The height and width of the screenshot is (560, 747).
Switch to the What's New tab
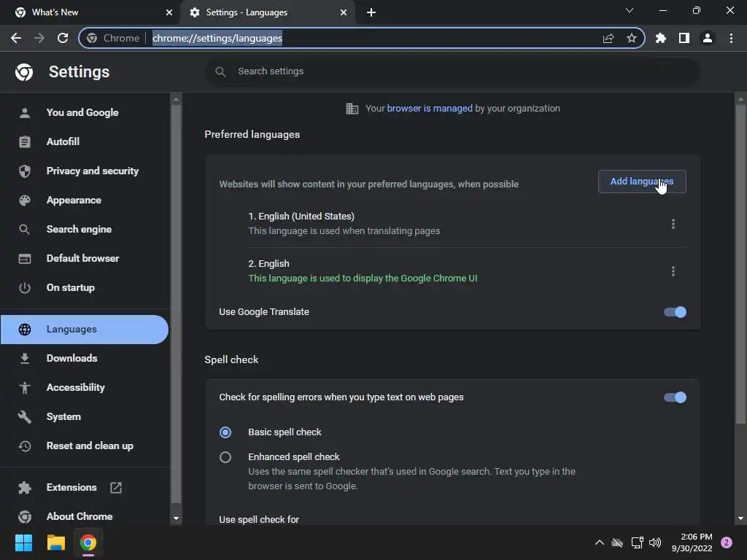pyautogui.click(x=90, y=12)
